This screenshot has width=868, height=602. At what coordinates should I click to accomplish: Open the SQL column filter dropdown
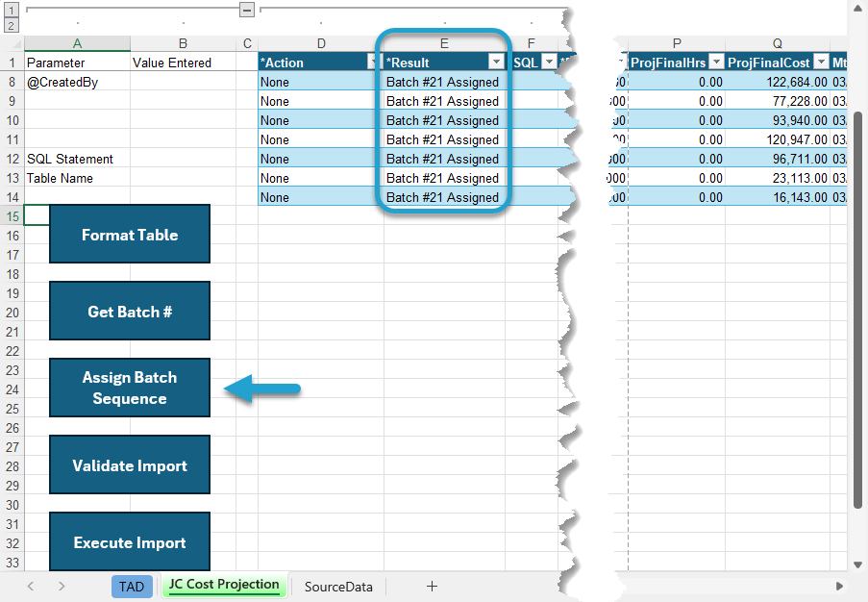[549, 63]
